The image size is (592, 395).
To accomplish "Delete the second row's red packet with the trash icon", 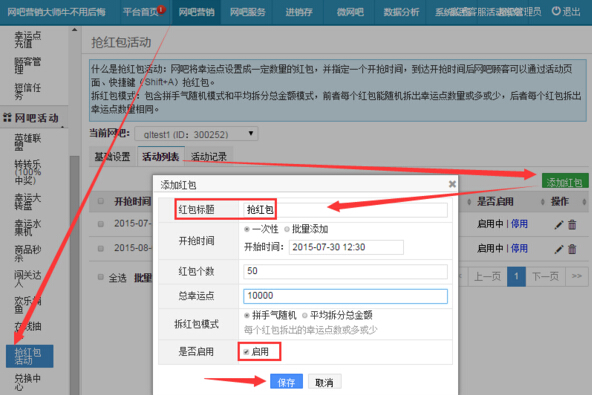I will point(572,249).
